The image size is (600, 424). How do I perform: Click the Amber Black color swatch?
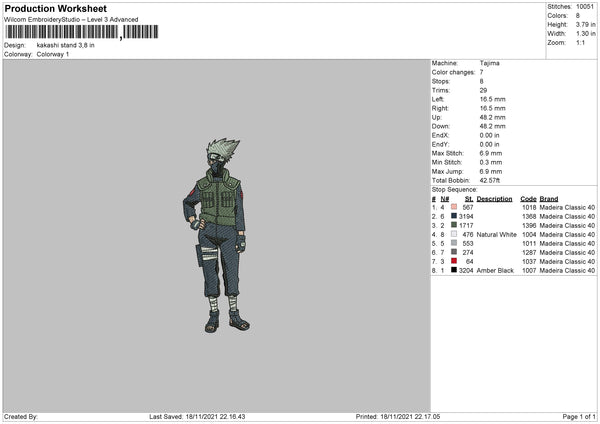(x=454, y=270)
